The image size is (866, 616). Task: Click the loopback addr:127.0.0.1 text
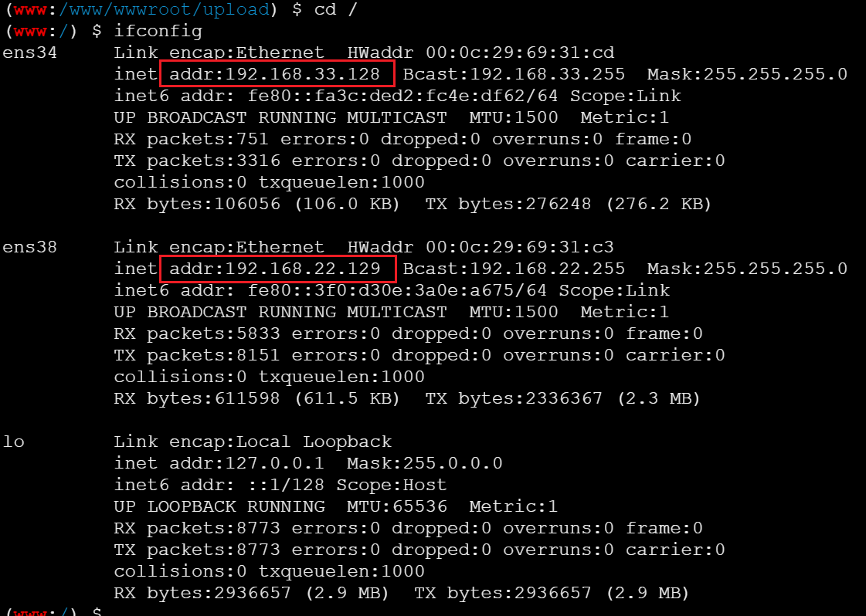click(x=242, y=464)
